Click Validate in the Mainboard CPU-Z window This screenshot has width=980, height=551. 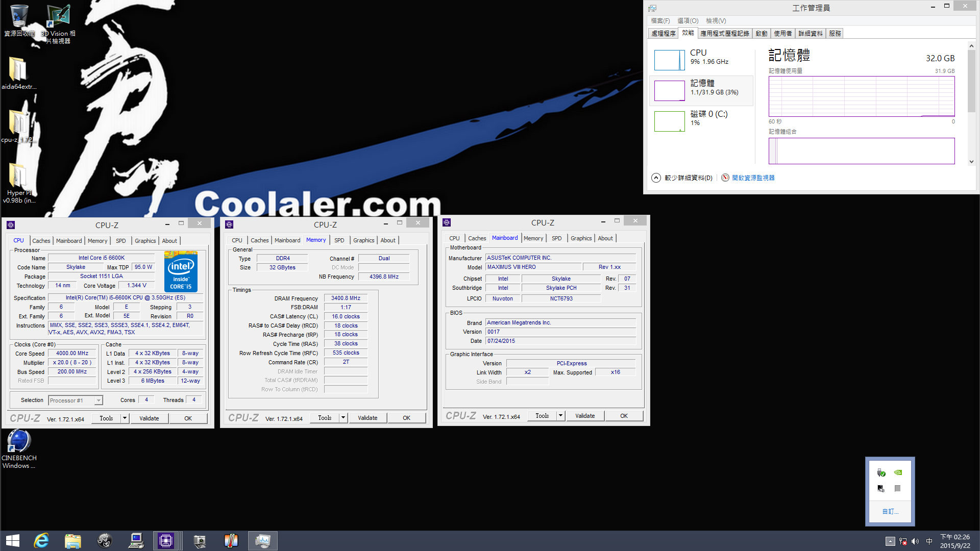tap(585, 416)
